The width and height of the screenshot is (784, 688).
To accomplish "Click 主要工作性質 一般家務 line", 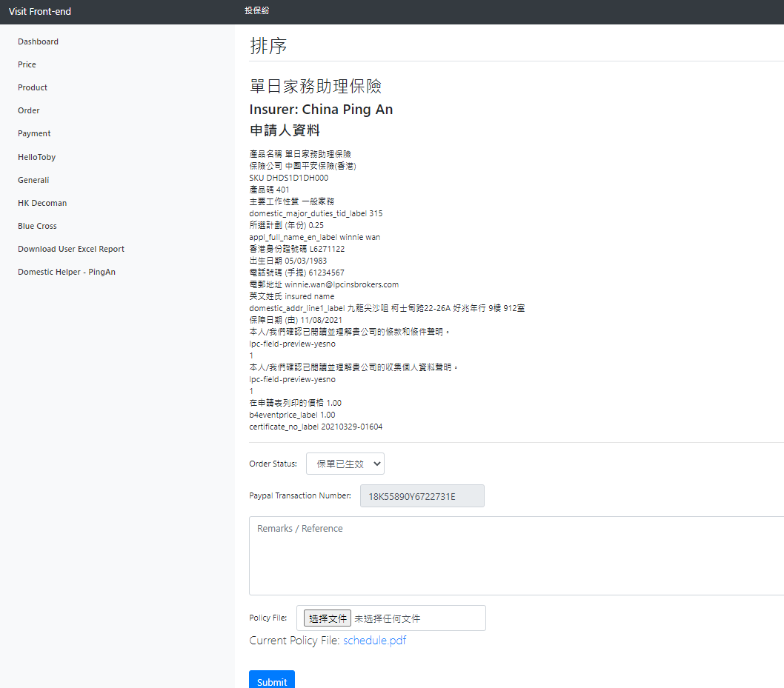I will pos(292,201).
